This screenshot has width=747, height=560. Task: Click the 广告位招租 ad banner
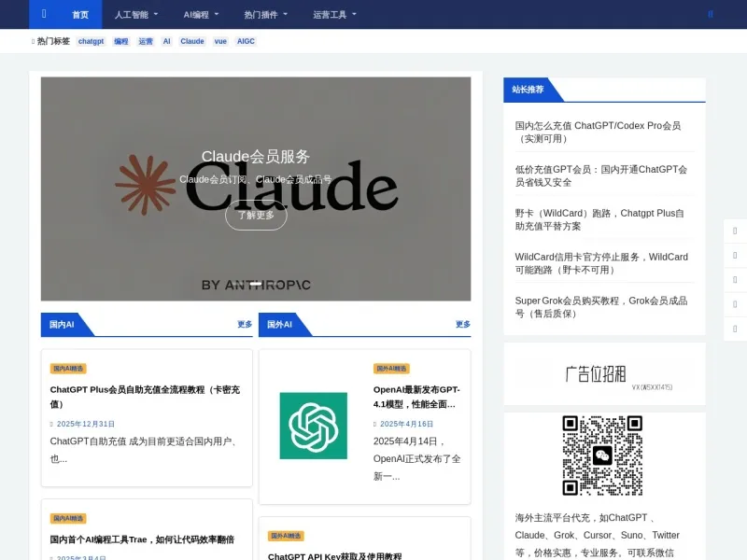[x=604, y=374]
